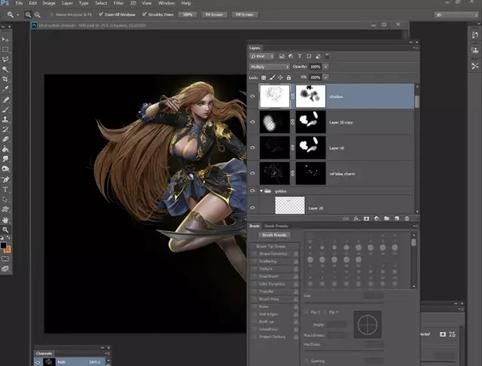
Task: Select the Lasso tool
Action: [x=5, y=59]
